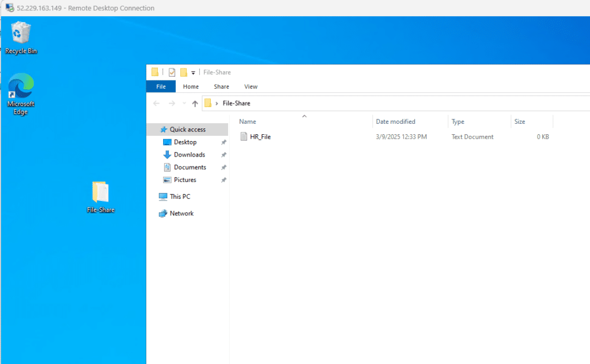Viewport: 590px width, 364px height.
Task: Click the Back arrow in Explorer navigation
Action: (x=156, y=104)
